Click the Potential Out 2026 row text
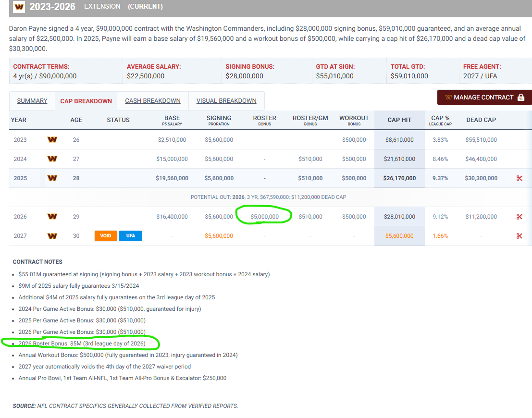The width and height of the screenshot is (532, 418). pos(268,197)
